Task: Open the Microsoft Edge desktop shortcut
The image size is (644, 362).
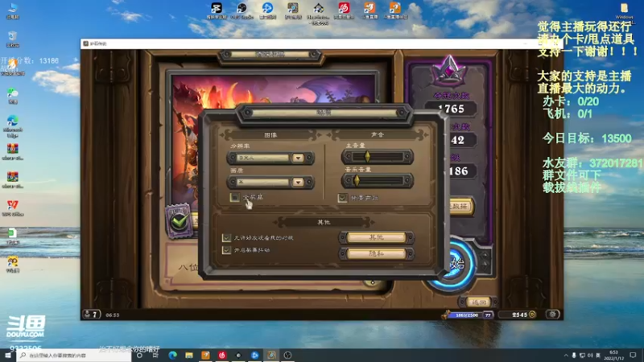Action: 13,125
